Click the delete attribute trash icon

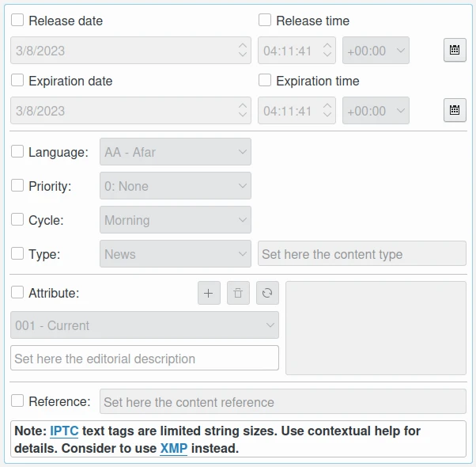(238, 293)
